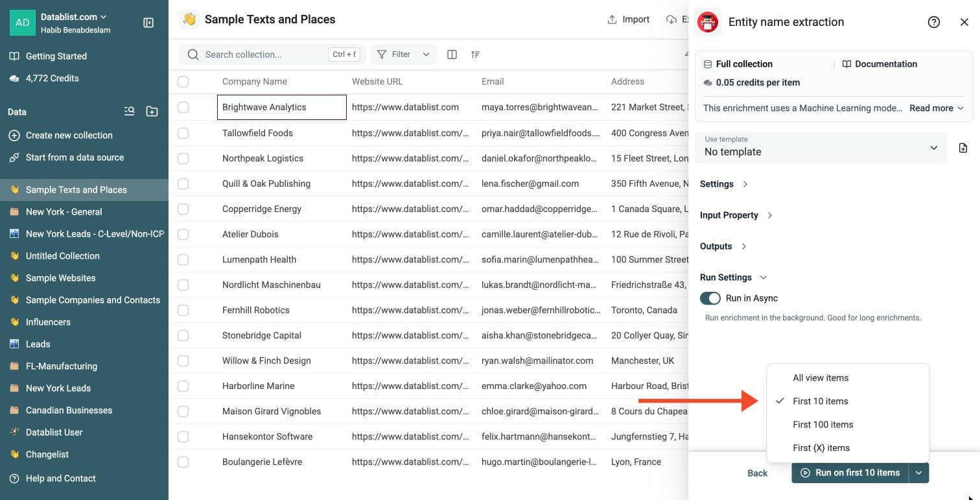Click the search data icon in sidebar
The width and height of the screenshot is (980, 500).
(130, 112)
